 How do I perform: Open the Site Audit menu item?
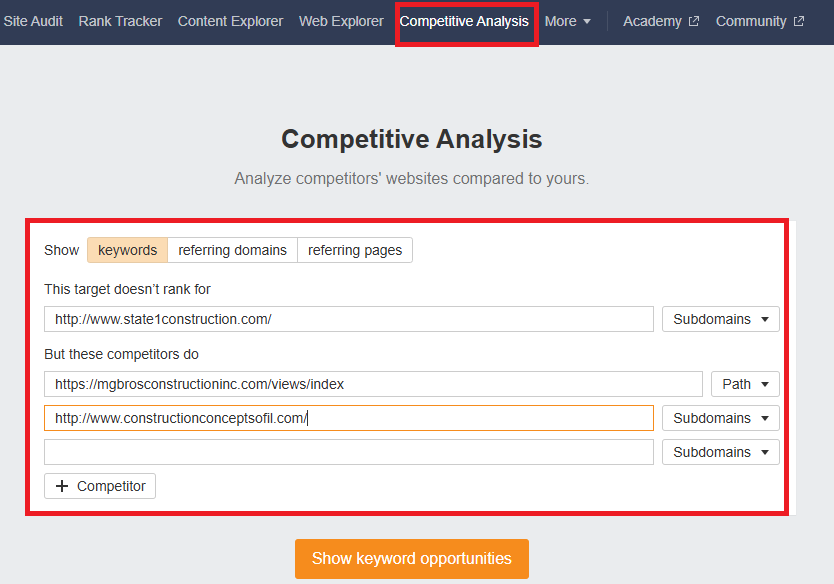(32, 21)
